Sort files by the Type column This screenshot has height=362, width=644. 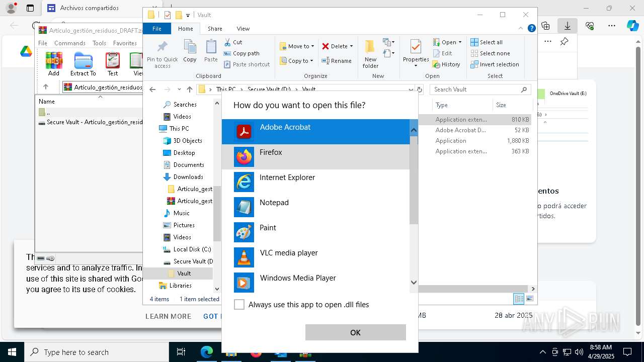(462, 105)
